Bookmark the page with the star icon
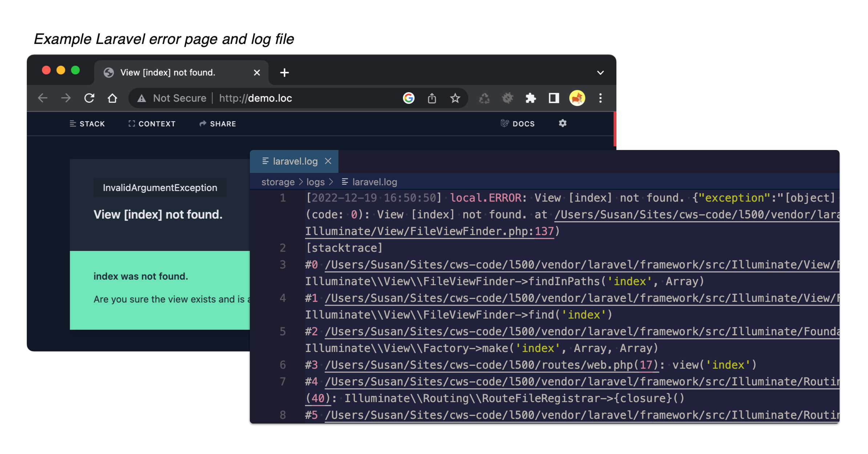Viewport: 868px width, 454px height. 455,98
